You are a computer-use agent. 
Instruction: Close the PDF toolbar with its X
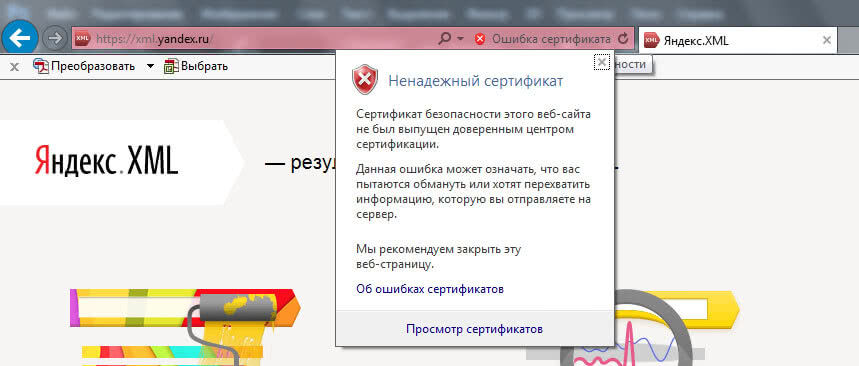tap(15, 67)
